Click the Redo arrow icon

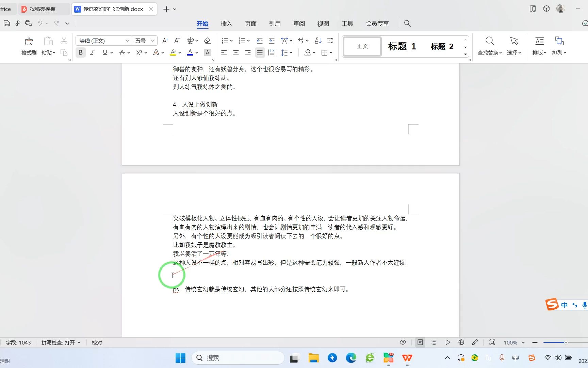coord(56,23)
